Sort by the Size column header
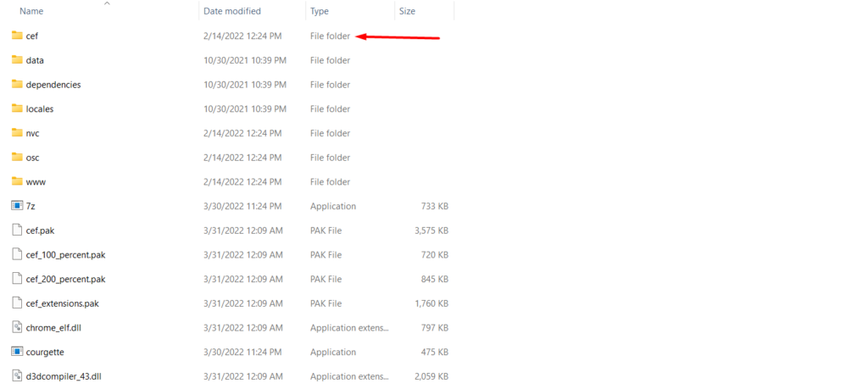 pos(407,11)
